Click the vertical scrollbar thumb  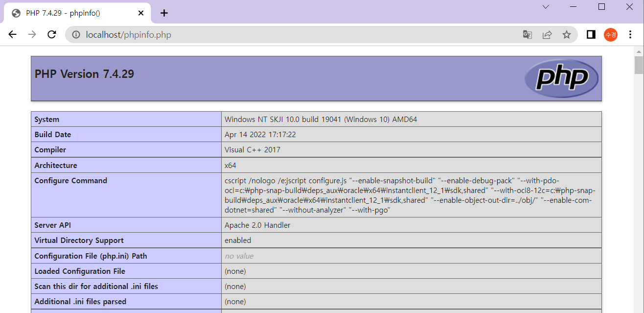tap(639, 65)
